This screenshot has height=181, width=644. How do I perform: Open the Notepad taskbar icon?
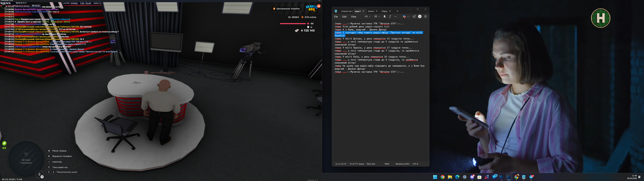pos(524,177)
